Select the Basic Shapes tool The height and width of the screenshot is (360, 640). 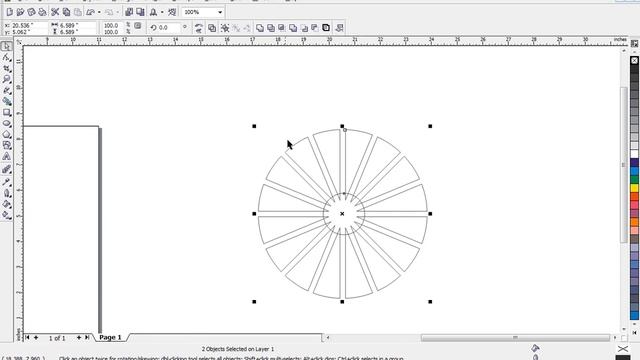tap(6, 145)
